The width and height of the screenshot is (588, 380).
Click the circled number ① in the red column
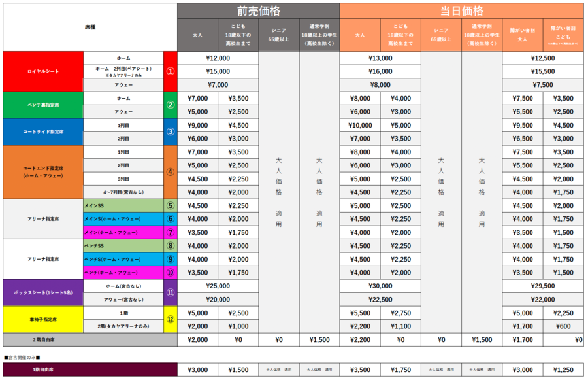(170, 71)
